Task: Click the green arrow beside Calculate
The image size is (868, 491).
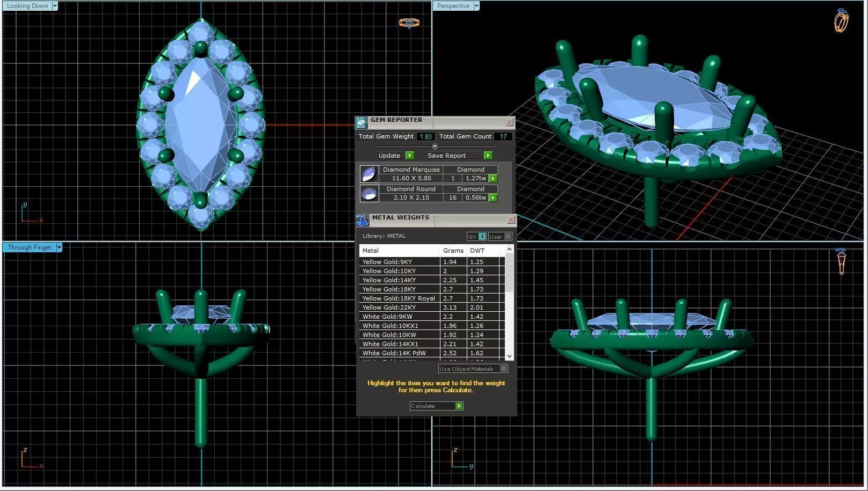Action: click(x=459, y=406)
